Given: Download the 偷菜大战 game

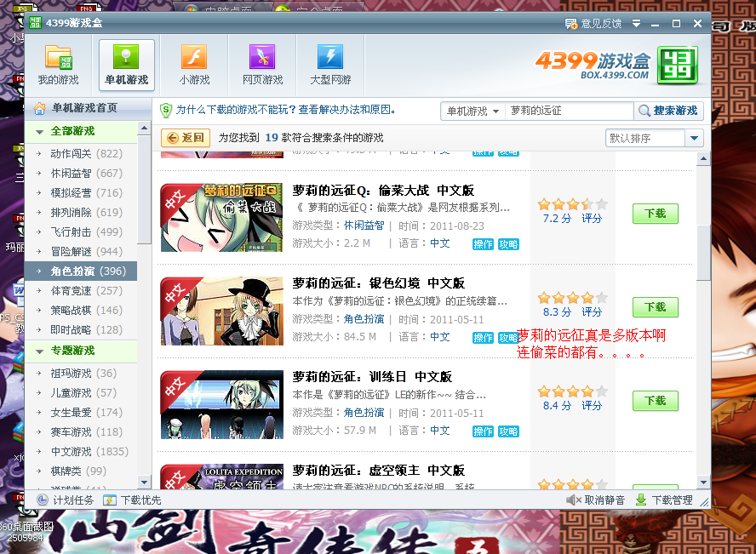Looking at the screenshot, I should coord(656,214).
